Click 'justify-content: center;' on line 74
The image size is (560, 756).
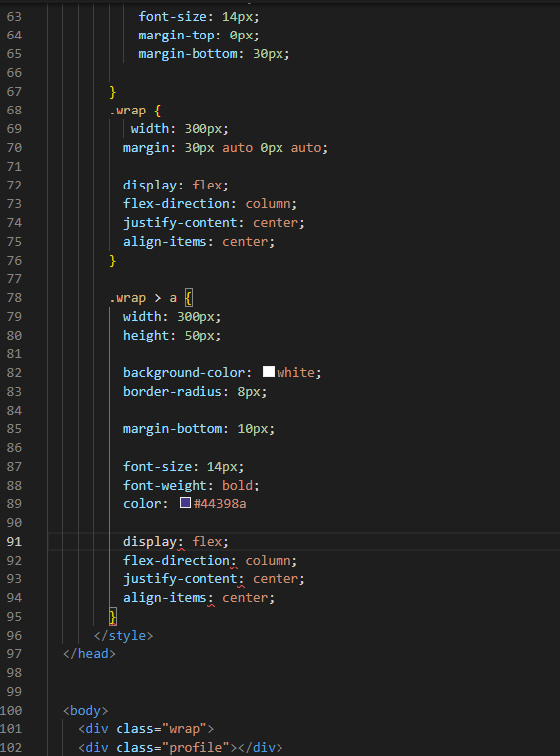click(214, 223)
